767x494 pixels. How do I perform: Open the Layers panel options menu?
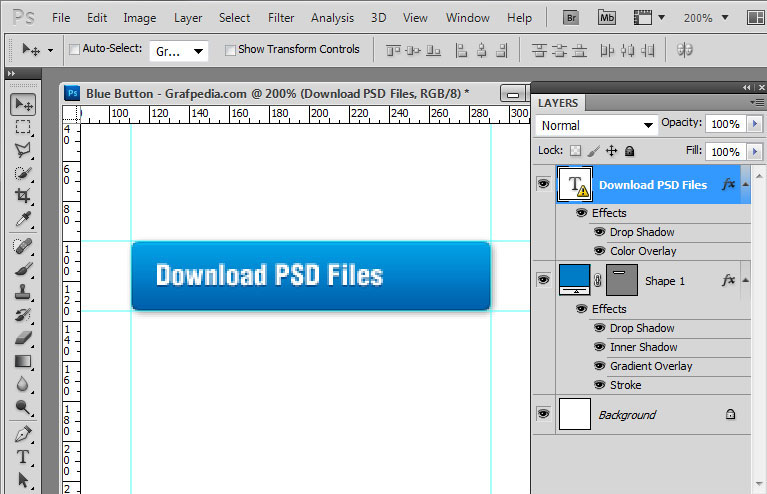757,102
